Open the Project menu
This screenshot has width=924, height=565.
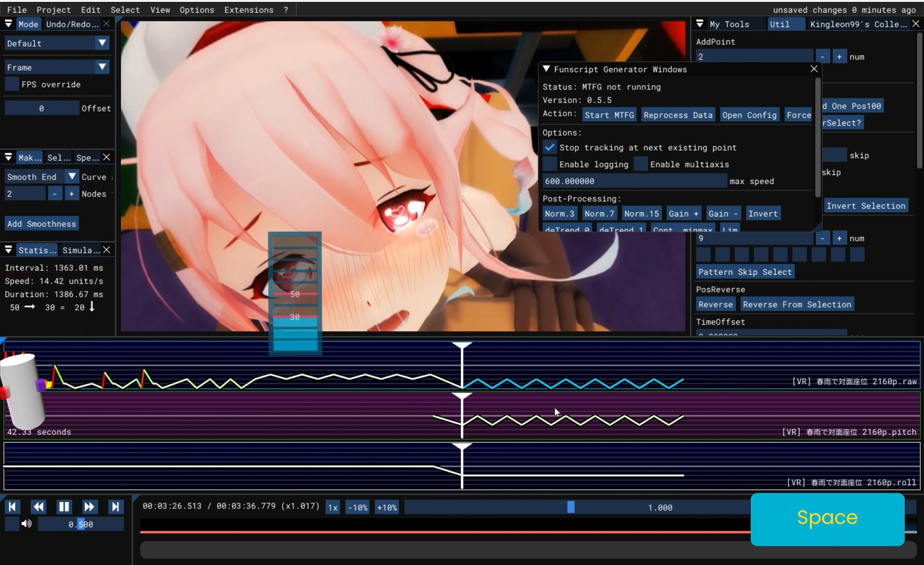(x=53, y=10)
